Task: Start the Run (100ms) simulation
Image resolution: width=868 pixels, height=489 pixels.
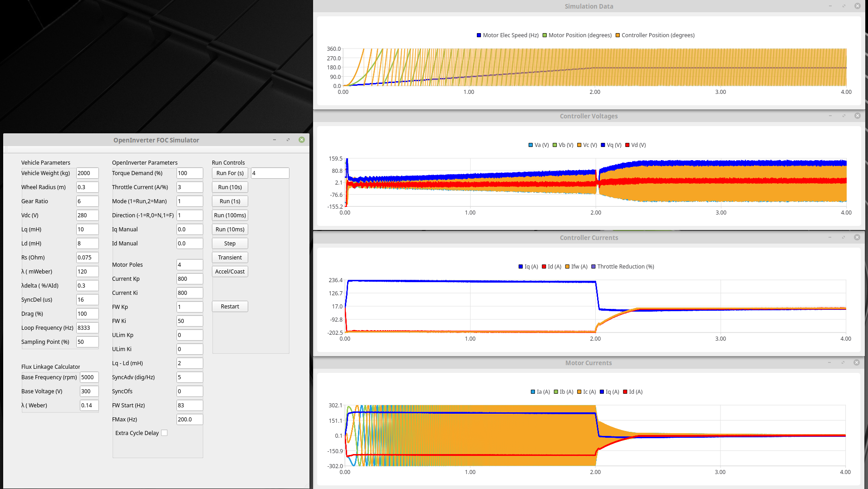Action: tap(230, 215)
